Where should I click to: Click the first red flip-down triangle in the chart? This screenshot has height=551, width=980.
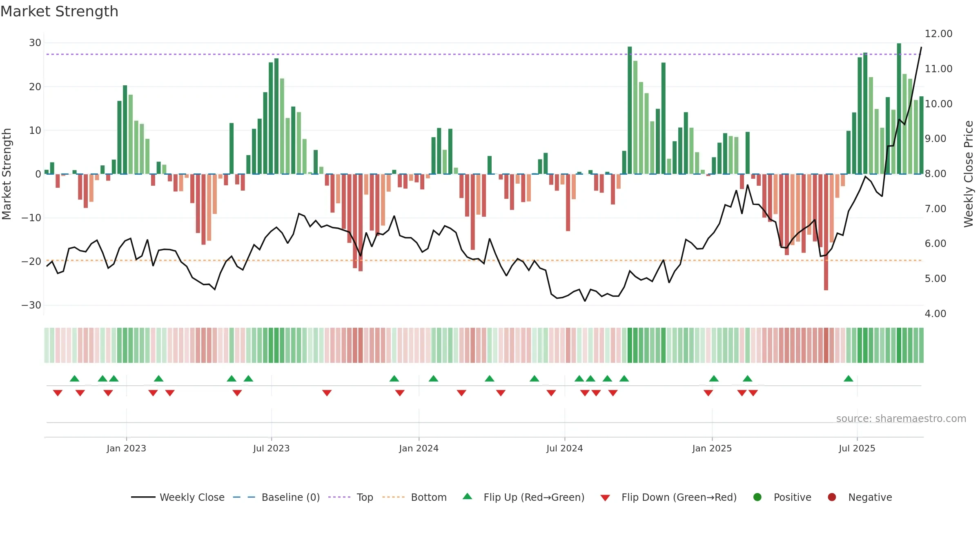tap(58, 393)
